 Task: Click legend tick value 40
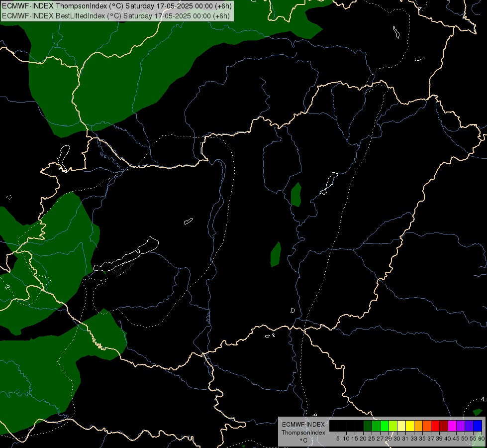tap(448, 439)
